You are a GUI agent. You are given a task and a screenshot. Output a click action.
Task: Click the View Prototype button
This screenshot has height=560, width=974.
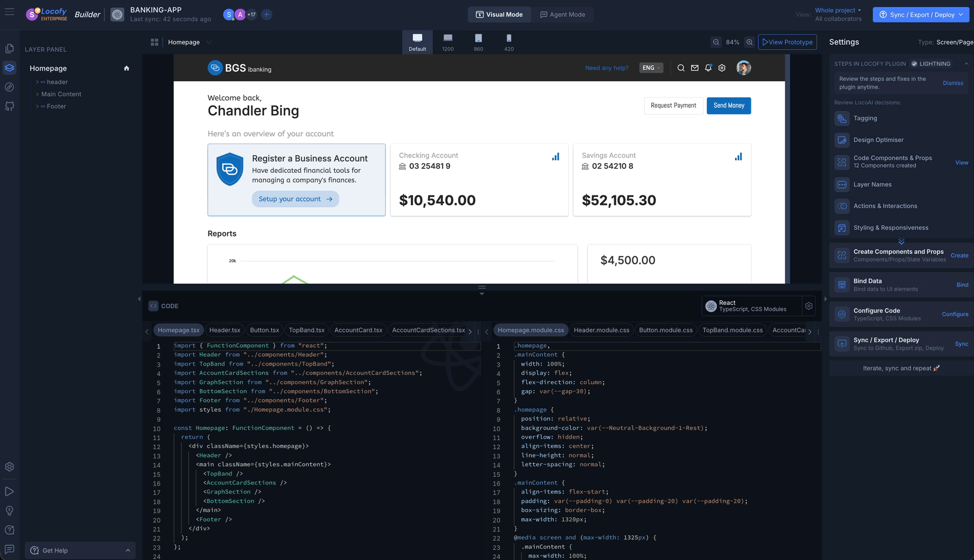click(x=787, y=42)
